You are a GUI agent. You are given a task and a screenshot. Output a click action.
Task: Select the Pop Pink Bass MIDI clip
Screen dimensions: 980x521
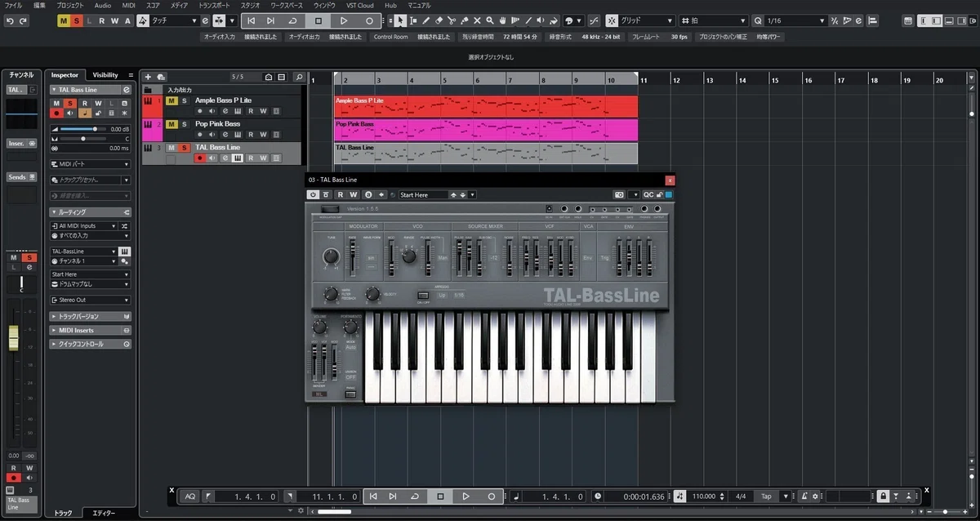click(x=486, y=129)
